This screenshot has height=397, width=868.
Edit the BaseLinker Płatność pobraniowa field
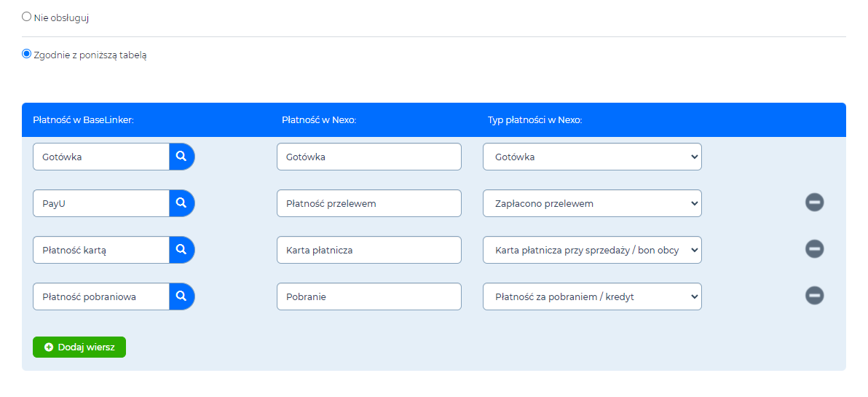pos(100,296)
